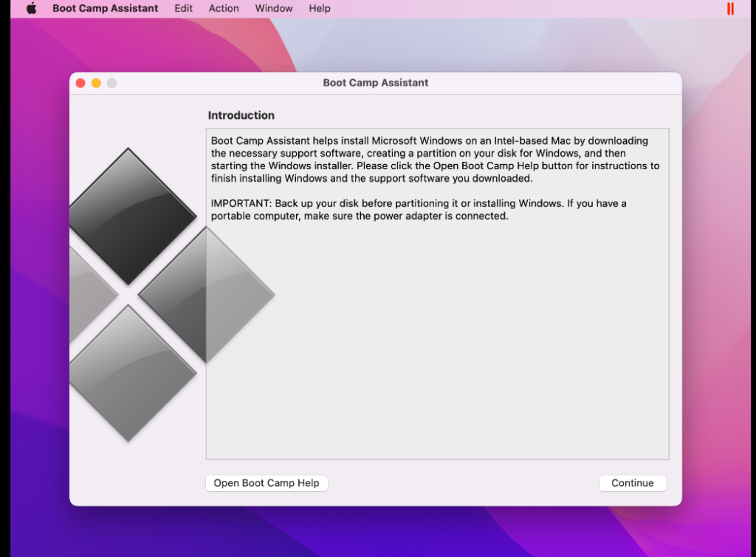Click Open Boot Camp Help button
756x557 pixels.
pyautogui.click(x=267, y=482)
